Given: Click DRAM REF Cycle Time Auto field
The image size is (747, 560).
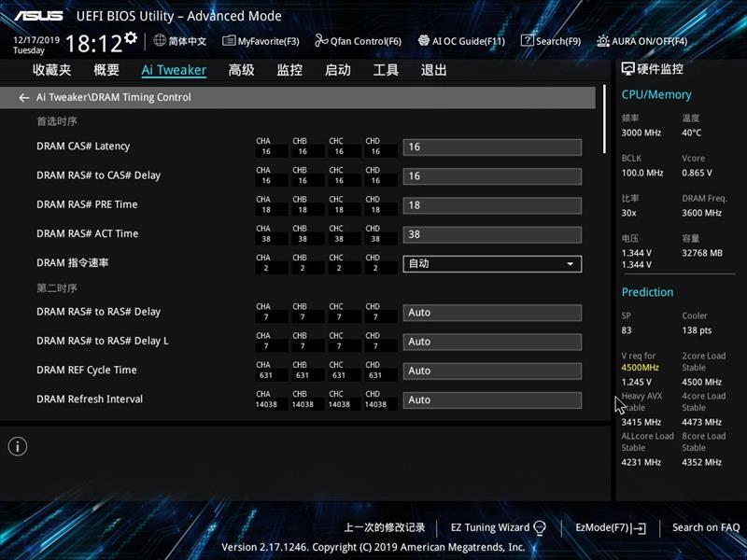Looking at the screenshot, I should (x=492, y=371).
